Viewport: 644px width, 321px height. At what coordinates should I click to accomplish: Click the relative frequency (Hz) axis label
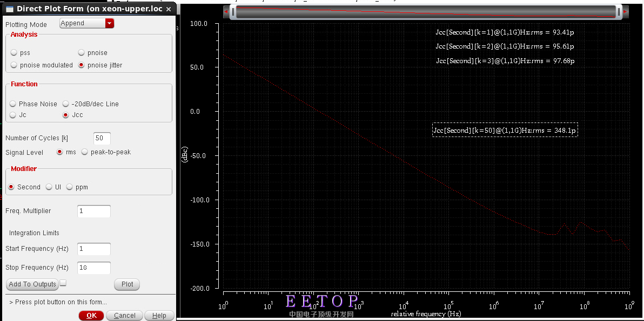[426, 314]
